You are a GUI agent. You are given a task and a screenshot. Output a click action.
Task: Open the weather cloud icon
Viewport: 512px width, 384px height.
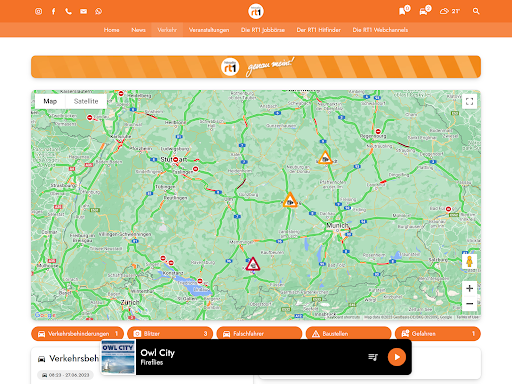444,11
